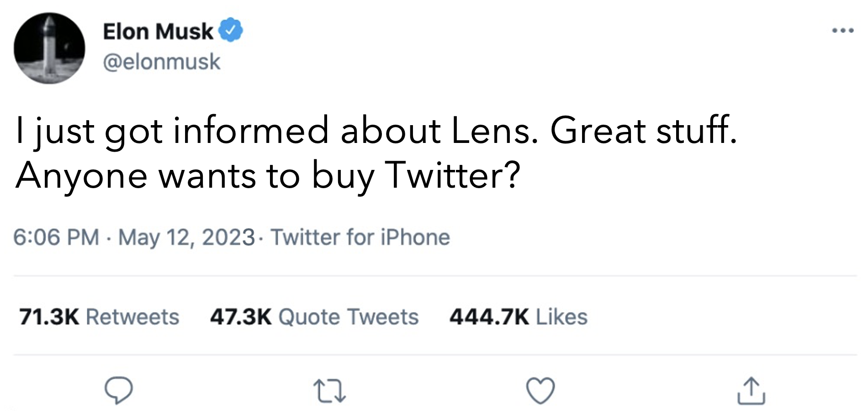This screenshot has height=411, width=868.
Task: Click the 6:06 PM timestamp
Action: click(56, 237)
